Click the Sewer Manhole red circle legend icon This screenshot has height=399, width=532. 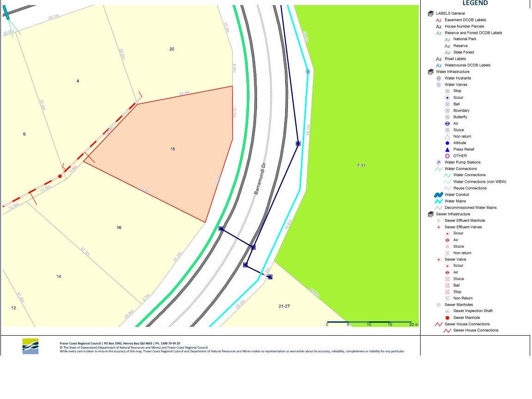[x=447, y=318]
